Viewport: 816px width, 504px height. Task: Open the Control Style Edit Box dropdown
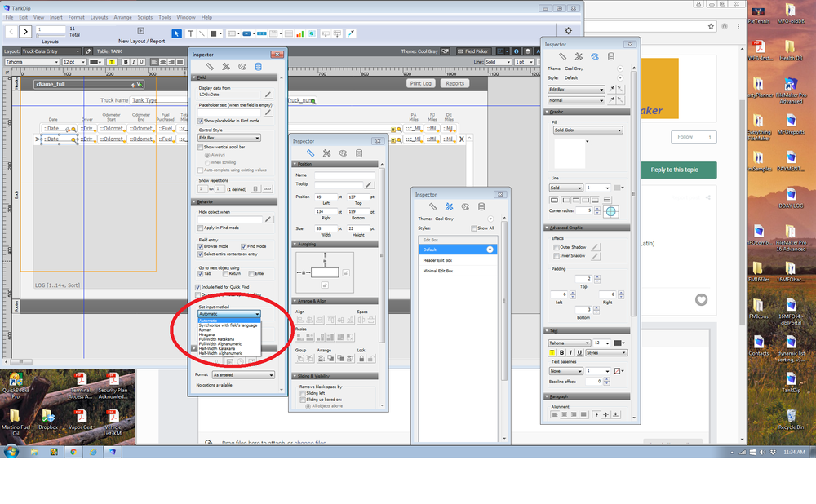229,138
